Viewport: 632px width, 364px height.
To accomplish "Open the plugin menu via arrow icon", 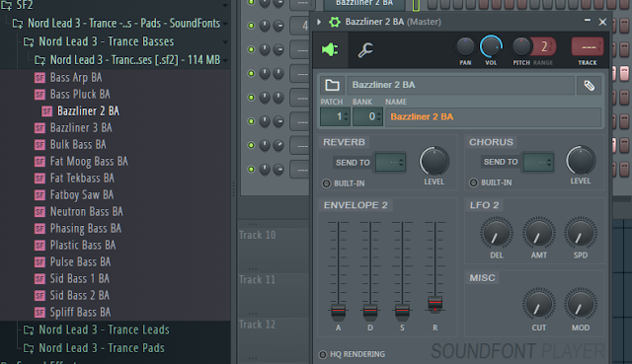I will (x=319, y=22).
